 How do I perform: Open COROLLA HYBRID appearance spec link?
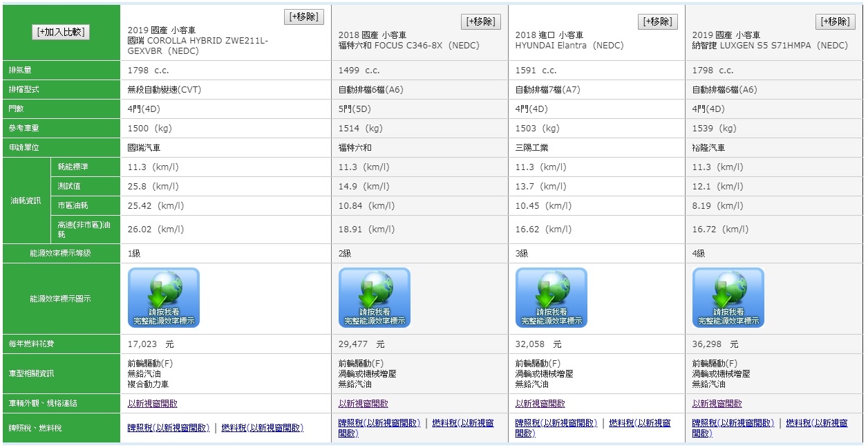pos(153,404)
